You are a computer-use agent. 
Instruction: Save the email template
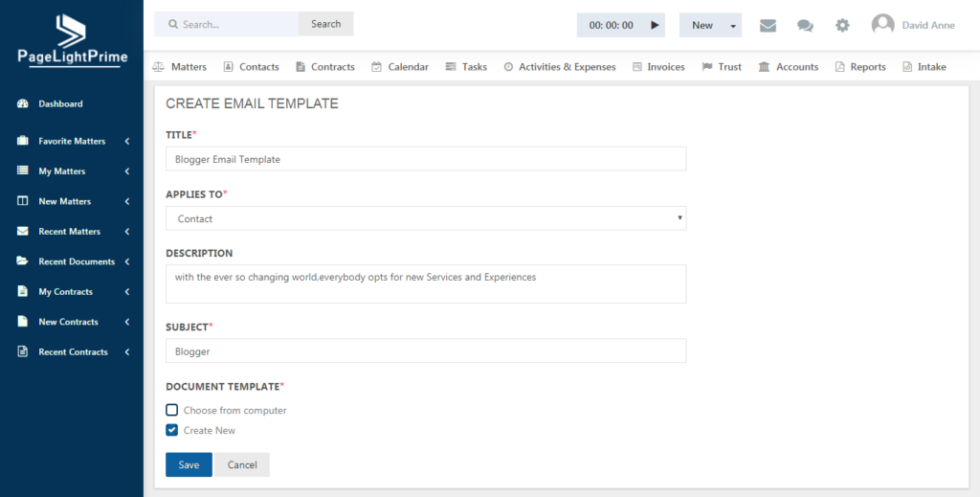pos(189,464)
